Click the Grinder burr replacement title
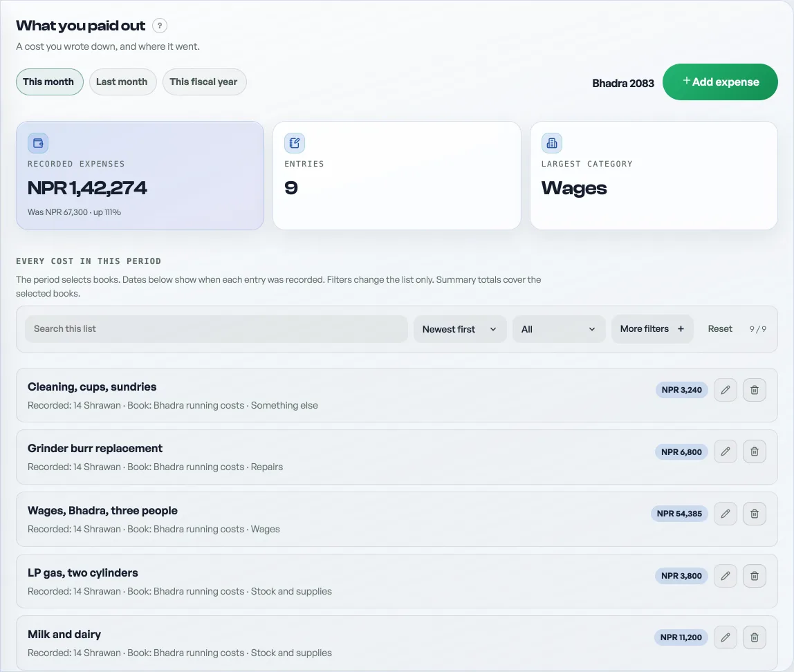Viewport: 794px width, 672px height. [95, 448]
